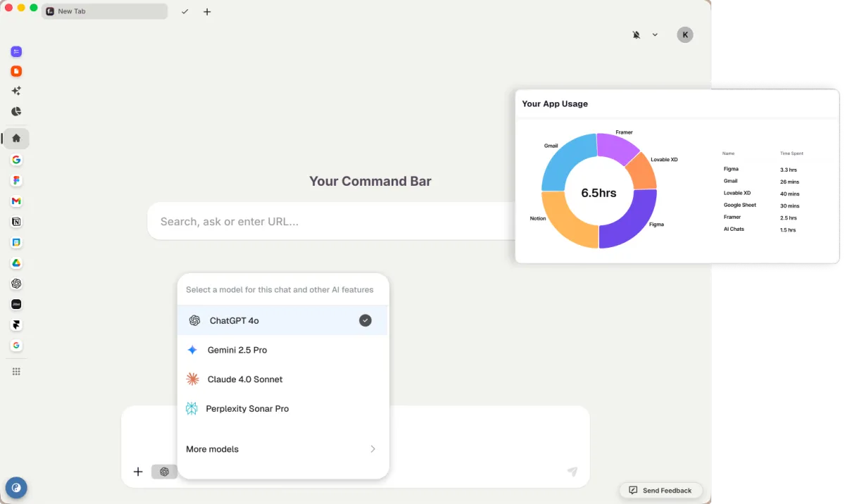
Task: Toggle the model selector button in chat box
Action: [x=164, y=472]
